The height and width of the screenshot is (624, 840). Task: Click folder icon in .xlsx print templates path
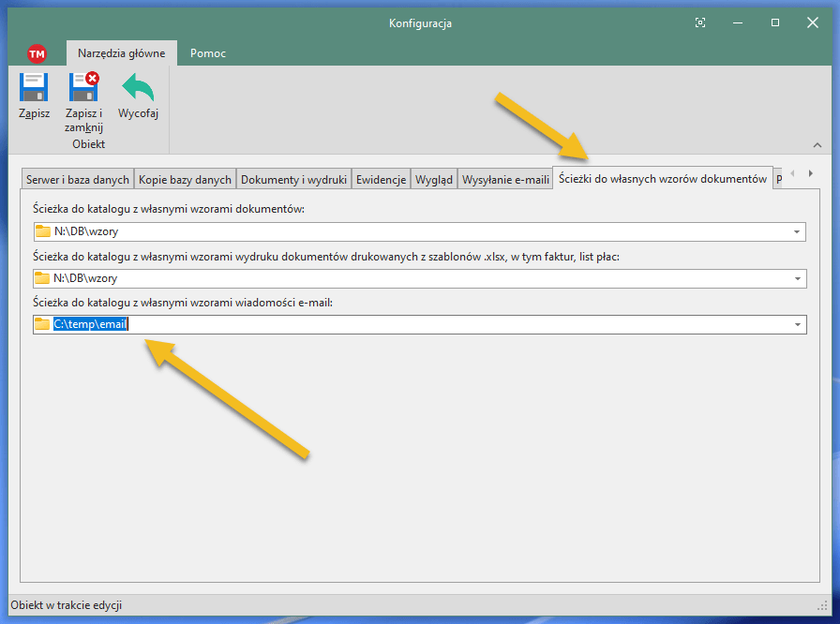(x=42, y=278)
